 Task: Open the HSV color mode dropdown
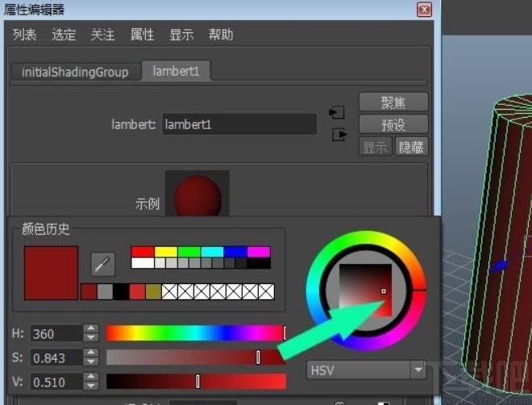(367, 370)
